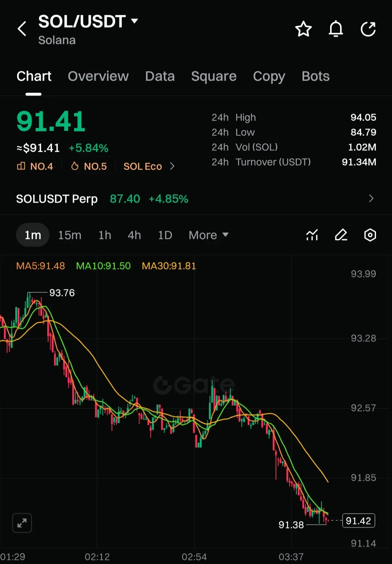Image resolution: width=392 pixels, height=564 pixels.
Task: Tap the 02:12 time axis label
Action: pyautogui.click(x=97, y=557)
